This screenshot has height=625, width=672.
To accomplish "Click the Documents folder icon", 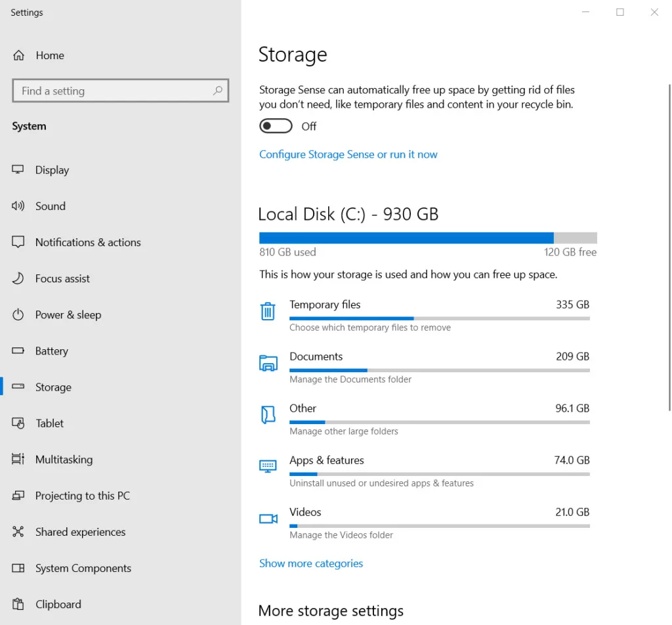I will (268, 363).
